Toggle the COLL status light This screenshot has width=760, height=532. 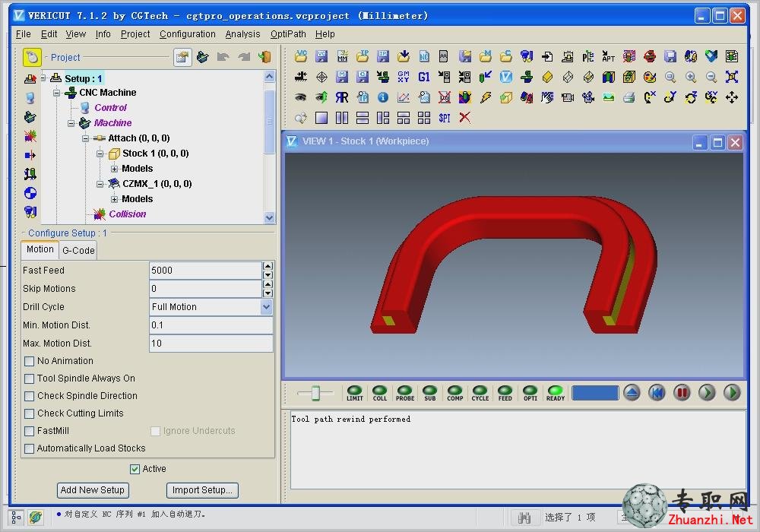[379, 392]
